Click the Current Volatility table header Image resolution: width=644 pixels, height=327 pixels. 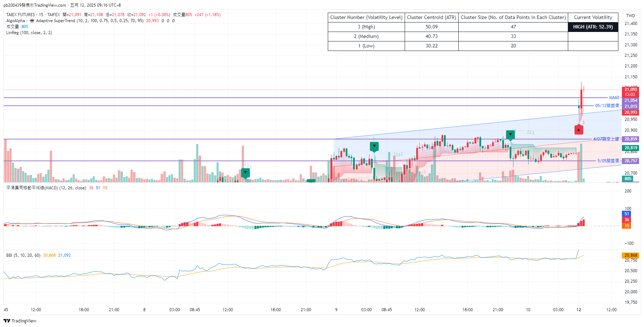[x=593, y=17]
